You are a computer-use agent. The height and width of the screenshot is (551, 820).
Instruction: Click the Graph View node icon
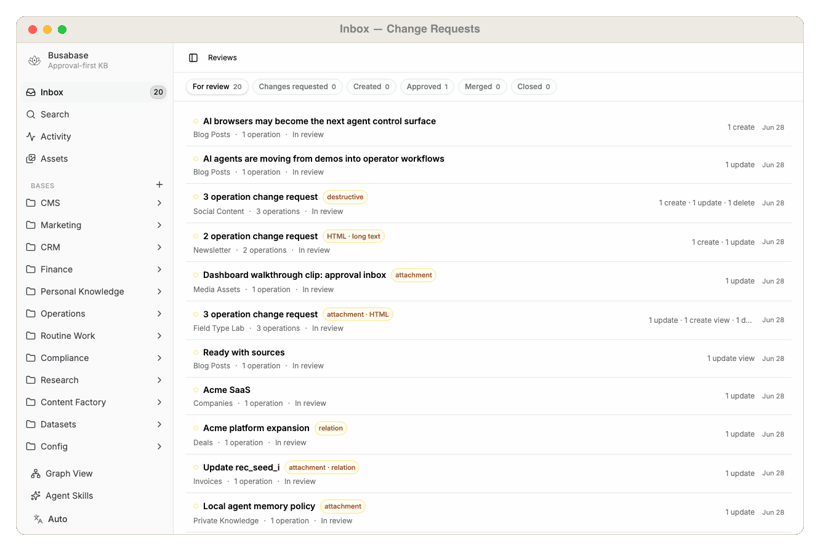[x=36, y=474]
